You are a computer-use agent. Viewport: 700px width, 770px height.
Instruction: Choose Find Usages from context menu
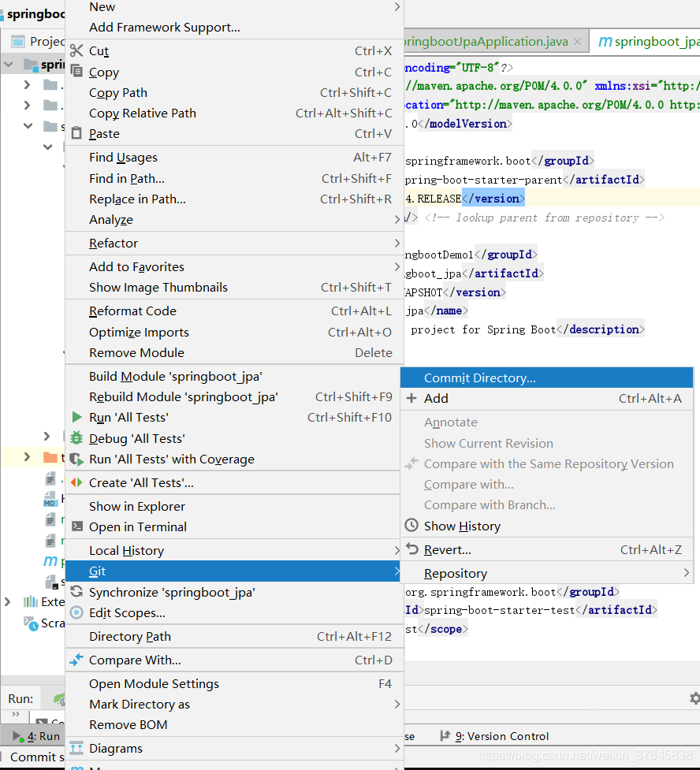click(x=234, y=157)
